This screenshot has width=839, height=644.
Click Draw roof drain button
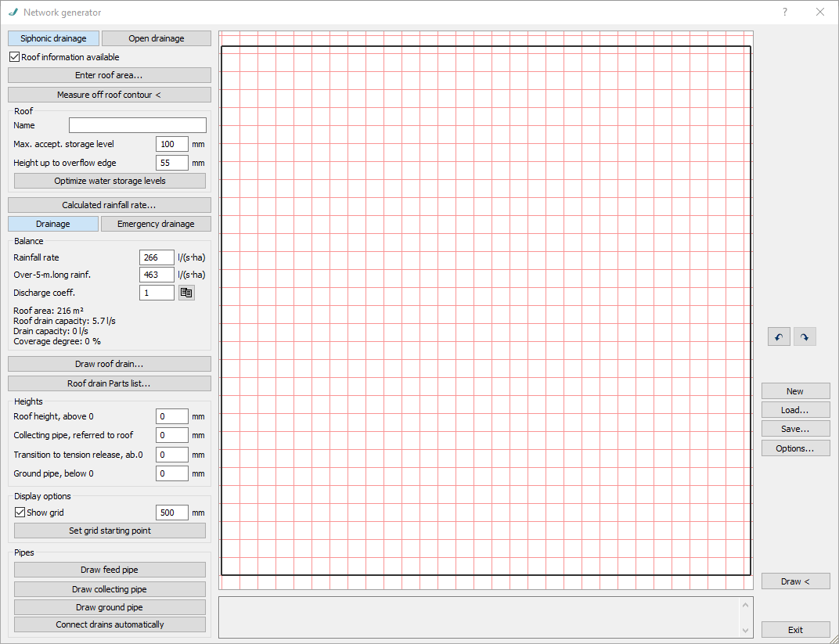[x=109, y=364]
